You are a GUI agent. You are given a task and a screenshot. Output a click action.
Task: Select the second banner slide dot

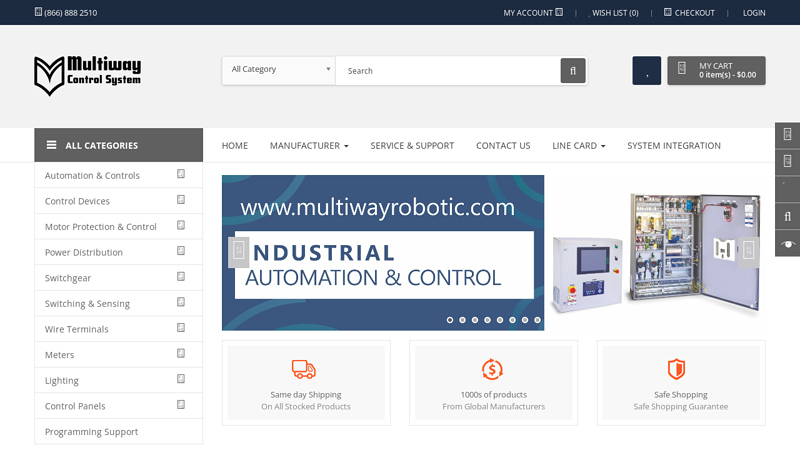[462, 320]
